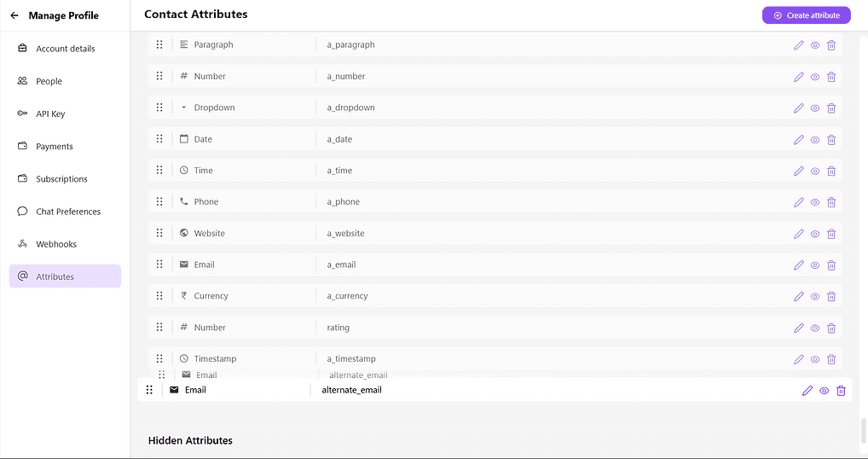This screenshot has width=868, height=459.
Task: Click Create attribute button
Action: (x=806, y=15)
